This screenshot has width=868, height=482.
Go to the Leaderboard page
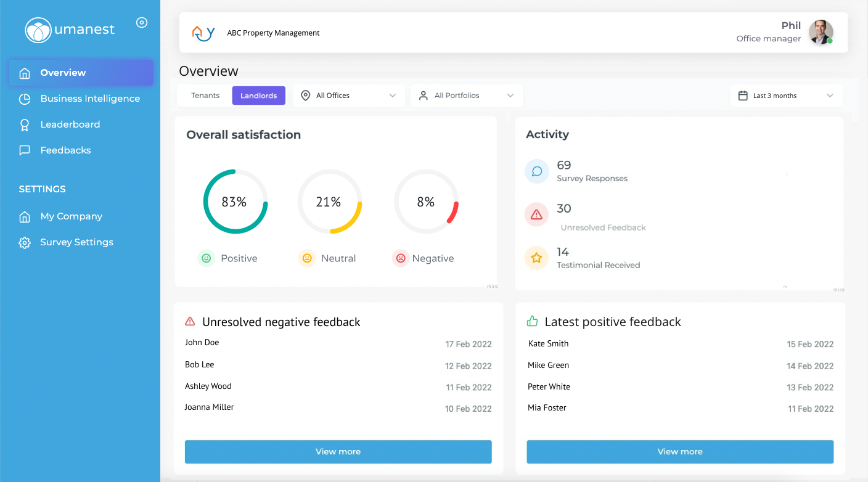(70, 125)
